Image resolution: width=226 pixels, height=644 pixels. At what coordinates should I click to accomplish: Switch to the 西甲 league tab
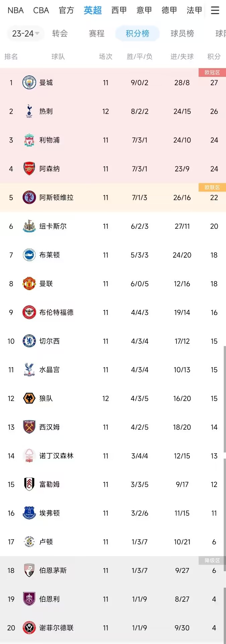coord(119,10)
